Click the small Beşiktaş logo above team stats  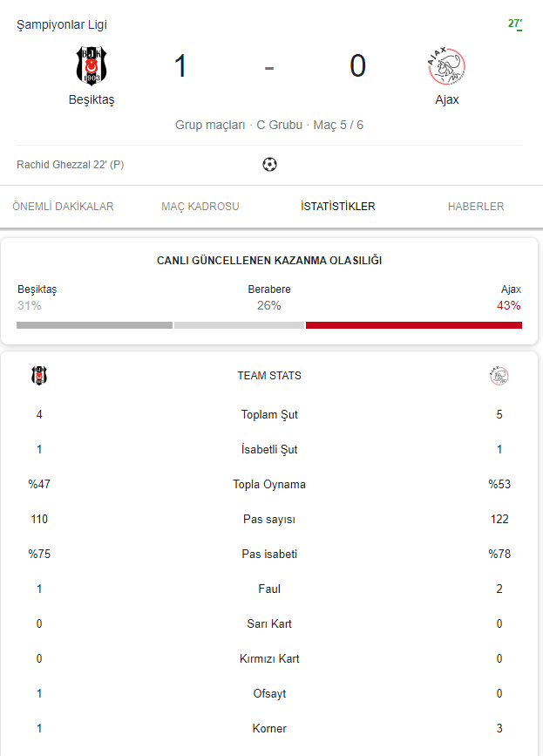point(39,376)
